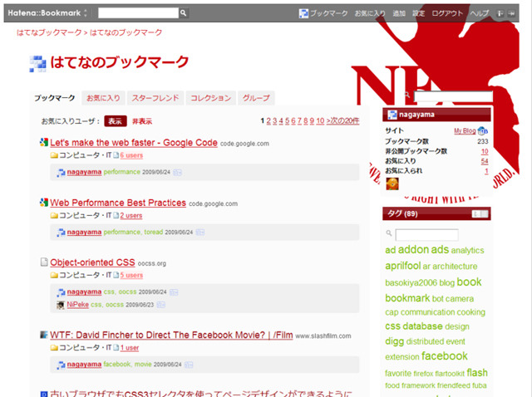This screenshot has width=532, height=397.
Task: Click the edit icon after performance, toread entry
Action: 200,233
